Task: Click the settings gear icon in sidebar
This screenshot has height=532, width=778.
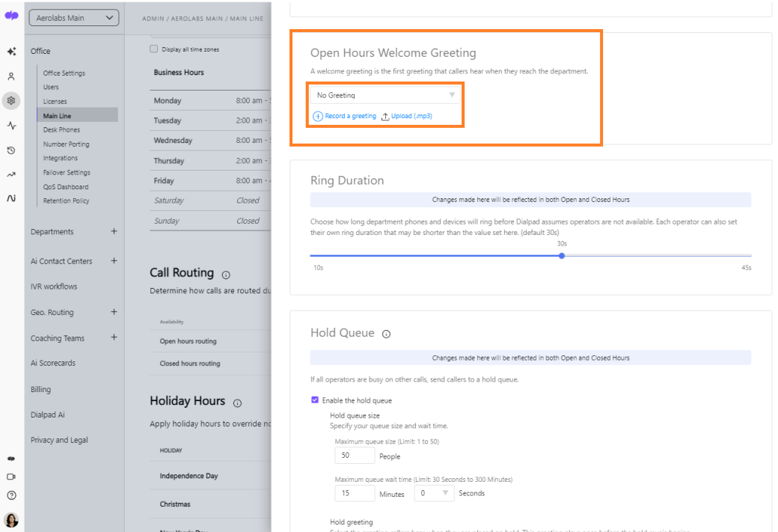Action: pos(11,100)
